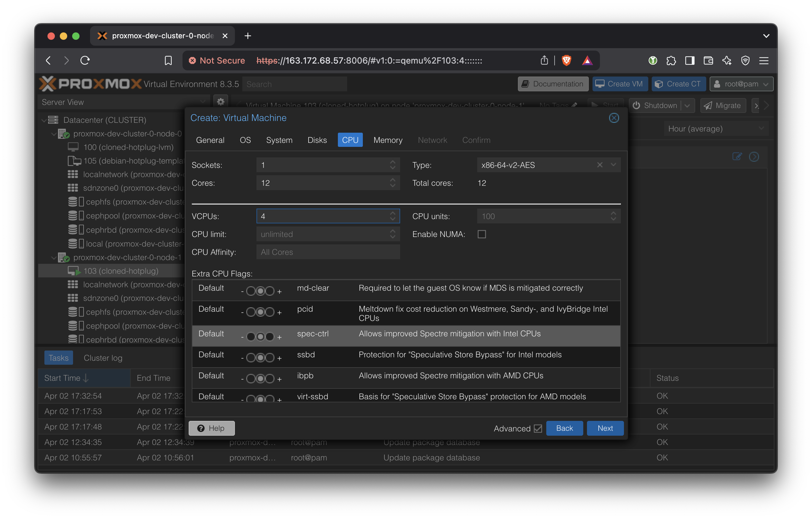
Task: Toggle the browser sidebar panel icon
Action: coord(690,60)
